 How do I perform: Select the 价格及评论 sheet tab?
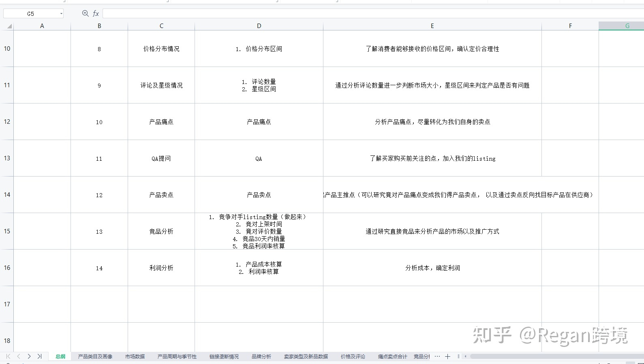tap(353, 356)
